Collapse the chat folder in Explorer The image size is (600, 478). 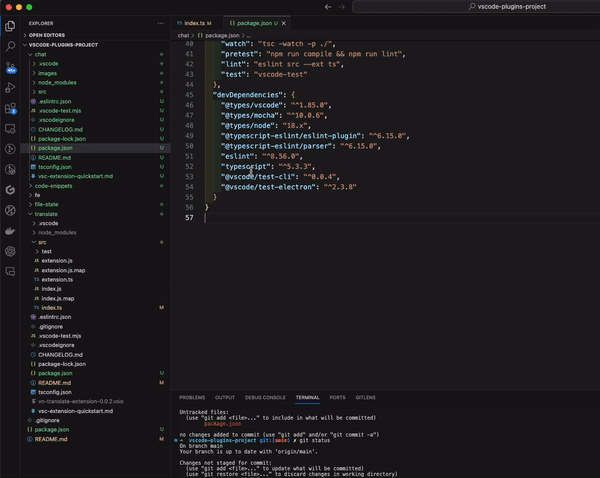(40, 54)
